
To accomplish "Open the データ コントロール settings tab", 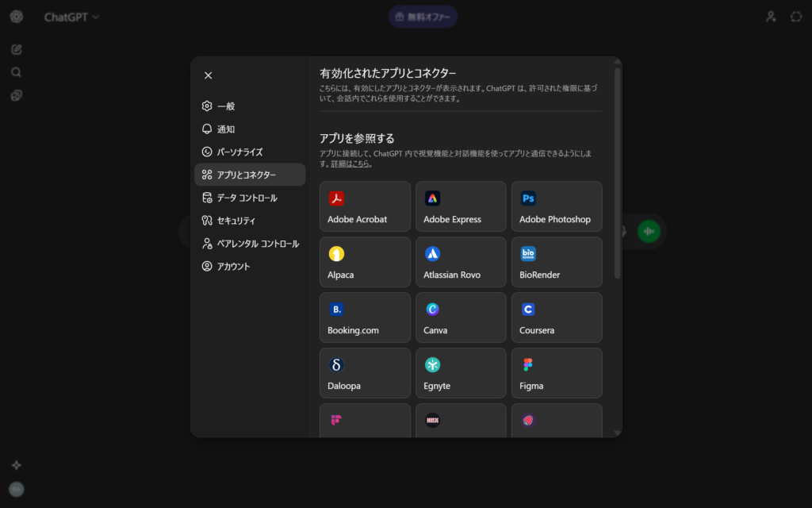I will (249, 198).
